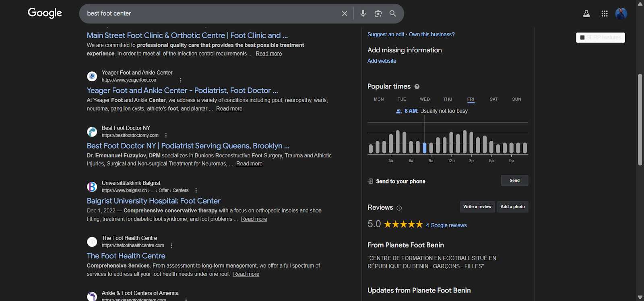Click the highlighted 8 AM bar in chart

click(x=424, y=148)
